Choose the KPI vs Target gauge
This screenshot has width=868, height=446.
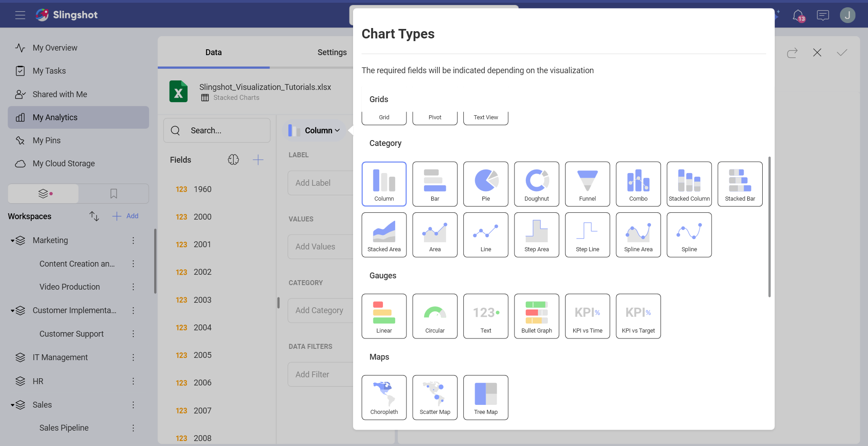point(638,316)
